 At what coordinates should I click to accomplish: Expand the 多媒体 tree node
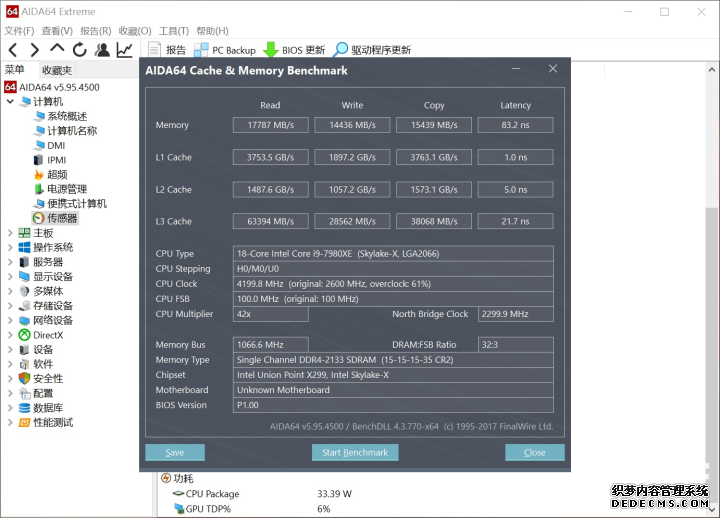pos(10,291)
